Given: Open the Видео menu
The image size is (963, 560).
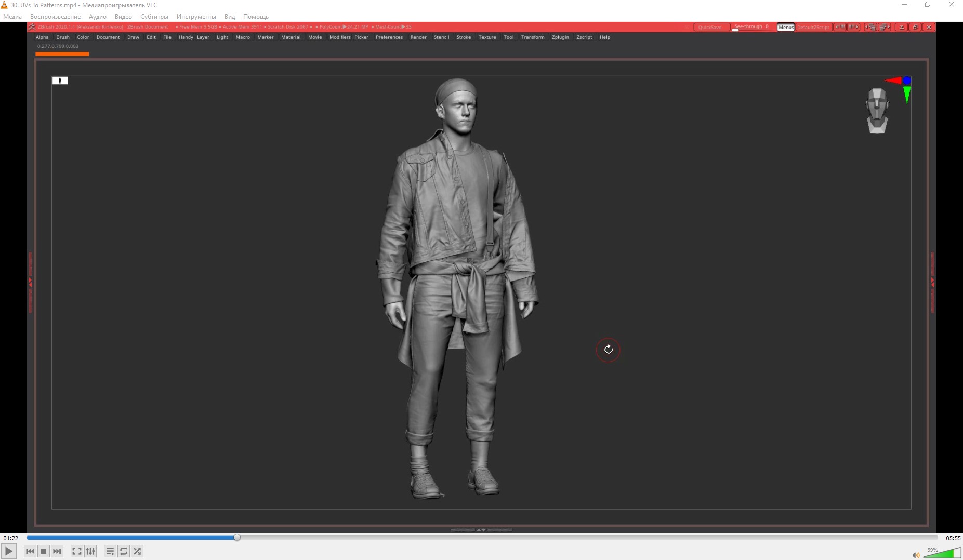Looking at the screenshot, I should tap(123, 17).
